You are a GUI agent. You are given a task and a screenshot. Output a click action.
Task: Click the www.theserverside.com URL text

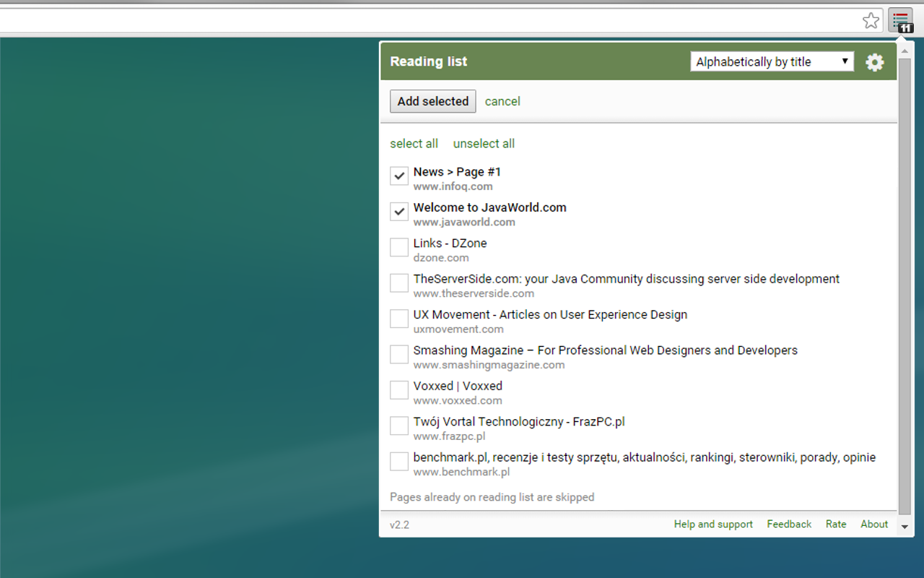(474, 293)
